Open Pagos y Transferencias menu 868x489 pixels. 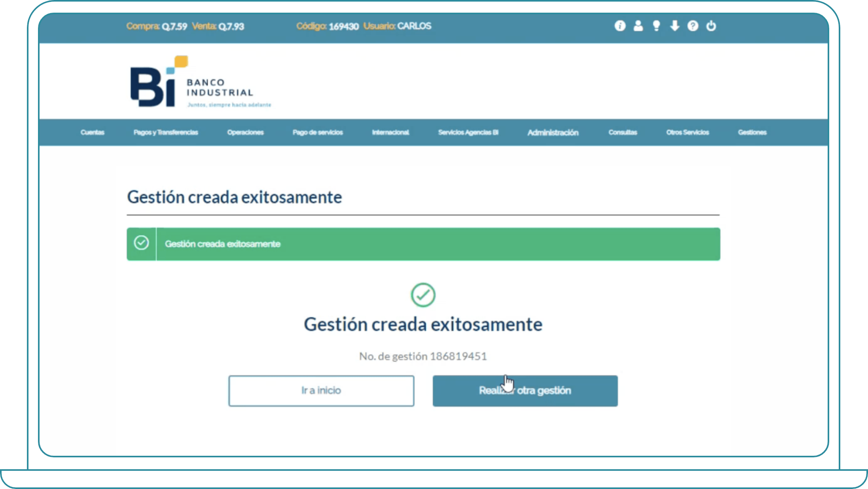pyautogui.click(x=166, y=132)
